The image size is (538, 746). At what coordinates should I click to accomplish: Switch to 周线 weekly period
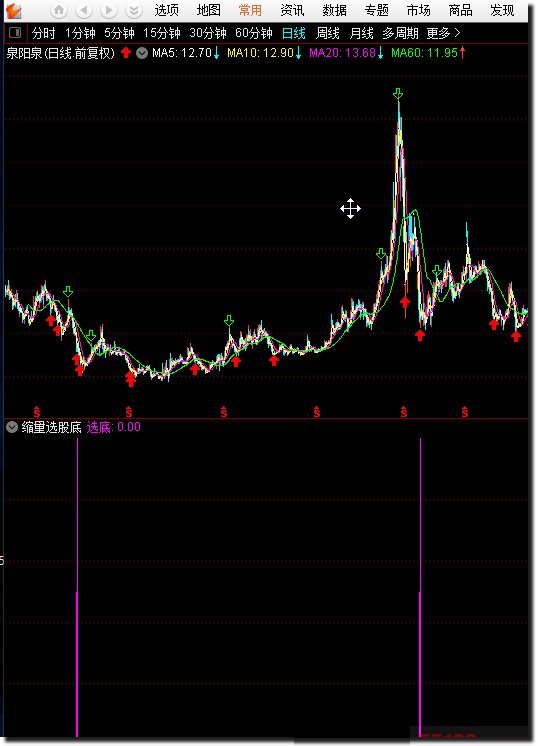[328, 33]
